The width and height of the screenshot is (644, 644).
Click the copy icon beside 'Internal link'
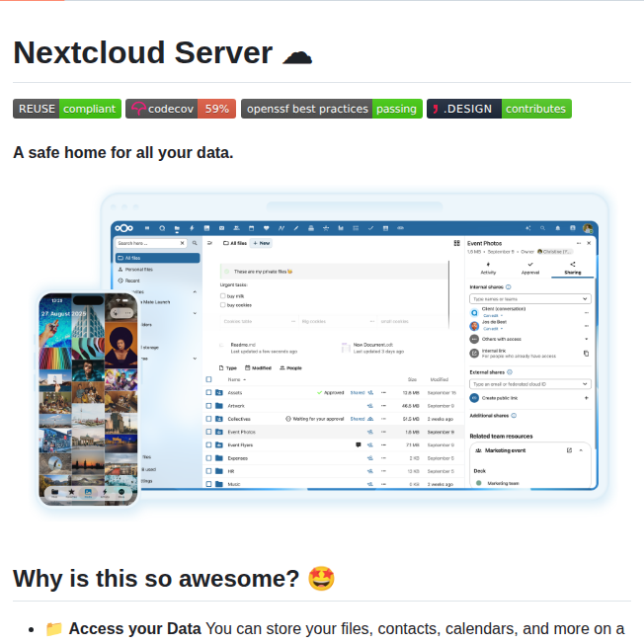587,354
